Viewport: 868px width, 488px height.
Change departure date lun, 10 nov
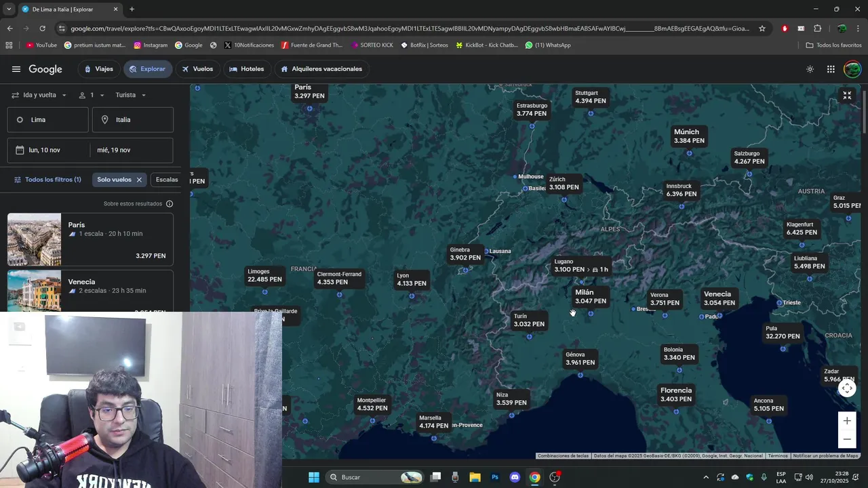click(48, 150)
